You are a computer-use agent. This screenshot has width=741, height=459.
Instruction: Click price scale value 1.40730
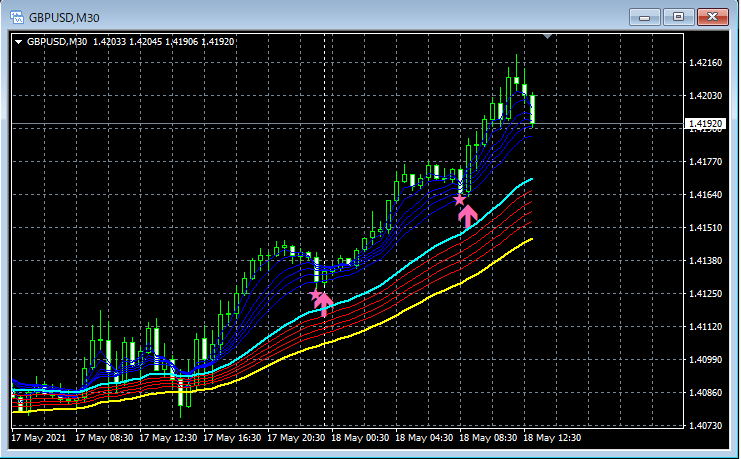[706, 425]
